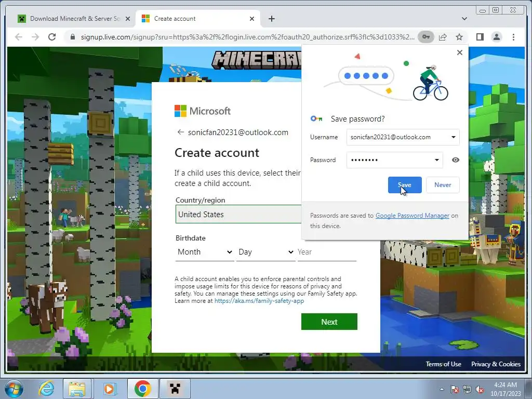Expand the Username dropdown arrow
Screen dimensions: 532x399
[453, 137]
